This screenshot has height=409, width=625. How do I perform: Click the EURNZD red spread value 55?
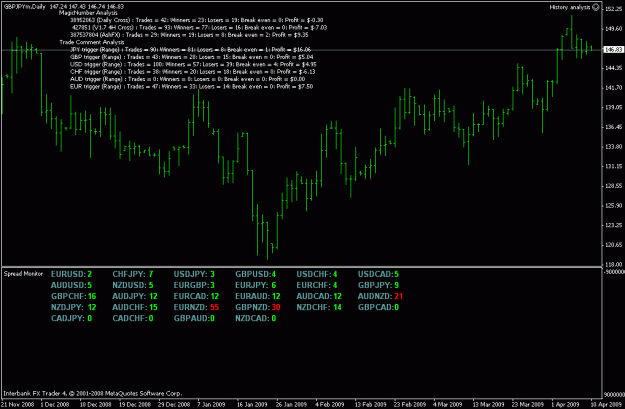pos(214,307)
